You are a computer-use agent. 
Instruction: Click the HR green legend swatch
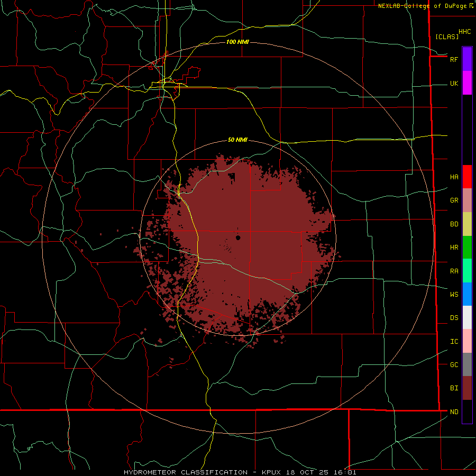[x=467, y=248]
